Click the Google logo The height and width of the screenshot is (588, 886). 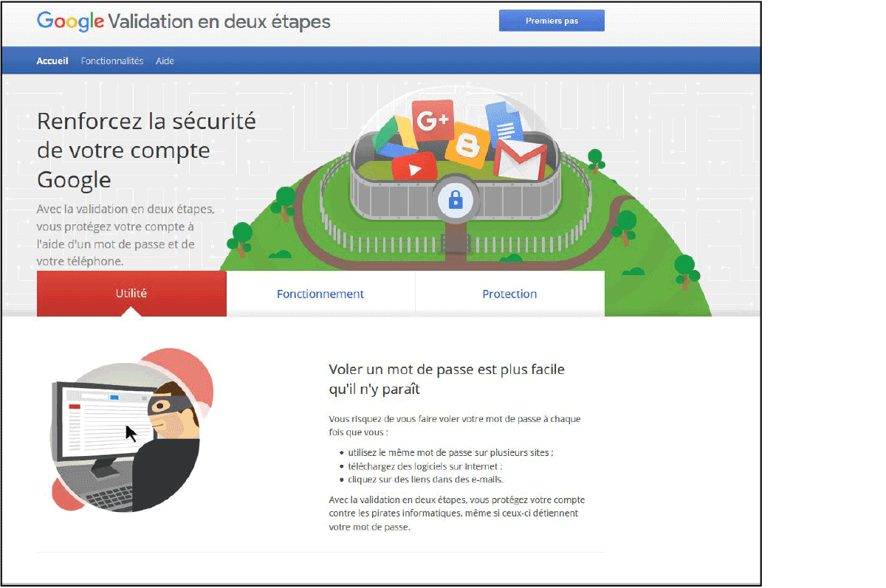pyautogui.click(x=70, y=21)
